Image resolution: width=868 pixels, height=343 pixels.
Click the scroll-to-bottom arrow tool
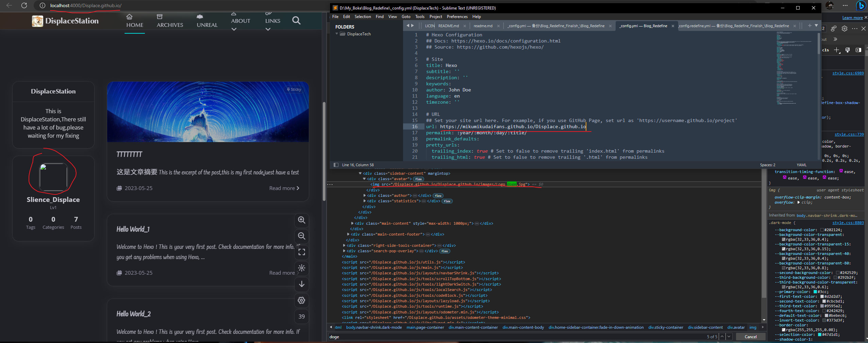coord(301,284)
